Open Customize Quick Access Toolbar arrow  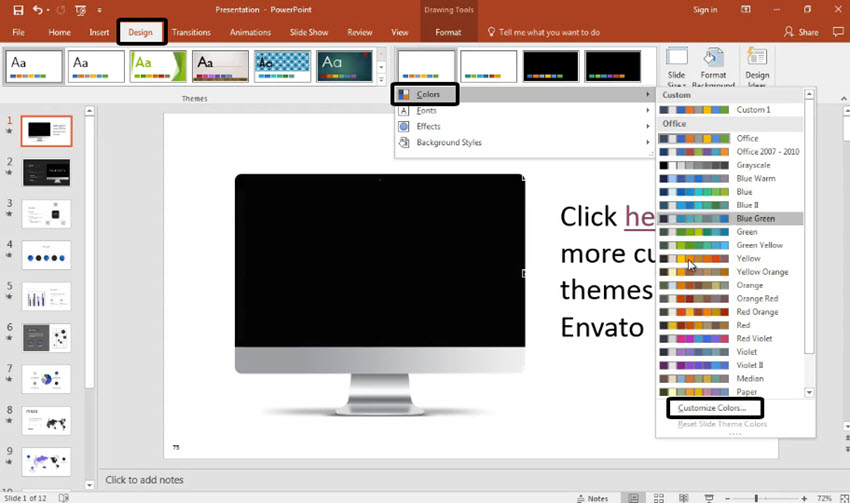point(99,10)
